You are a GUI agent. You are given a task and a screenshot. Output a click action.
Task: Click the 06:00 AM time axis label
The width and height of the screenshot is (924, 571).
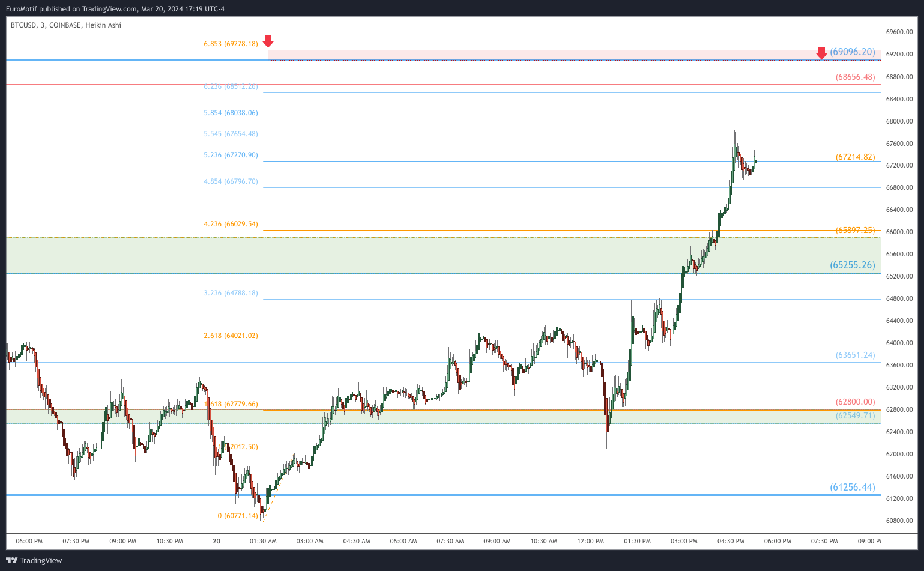403,541
